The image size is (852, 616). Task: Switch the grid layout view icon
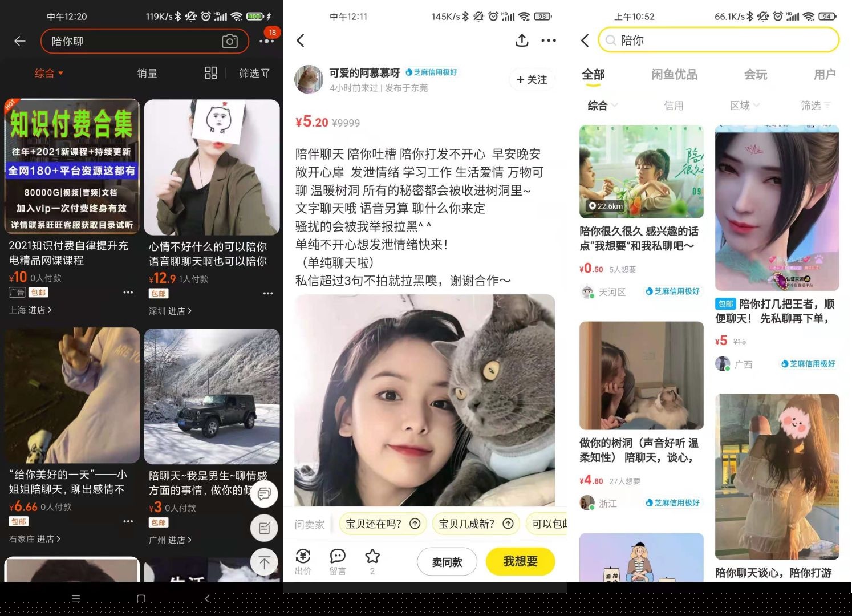(211, 73)
